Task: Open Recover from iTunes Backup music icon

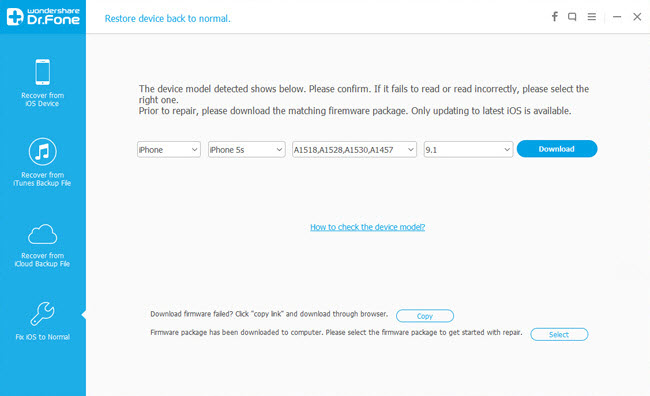Action: (42, 151)
